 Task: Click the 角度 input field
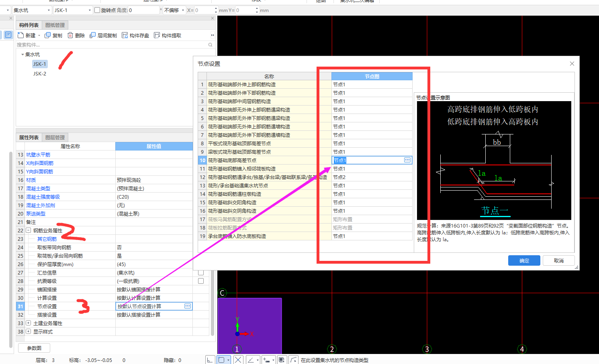[144, 10]
